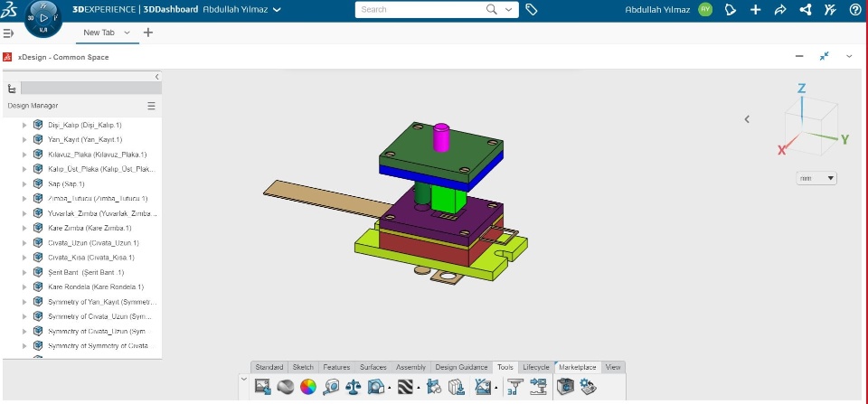The height and width of the screenshot is (404, 868).
Task: Click the tag icon beside search
Action: [x=532, y=9]
